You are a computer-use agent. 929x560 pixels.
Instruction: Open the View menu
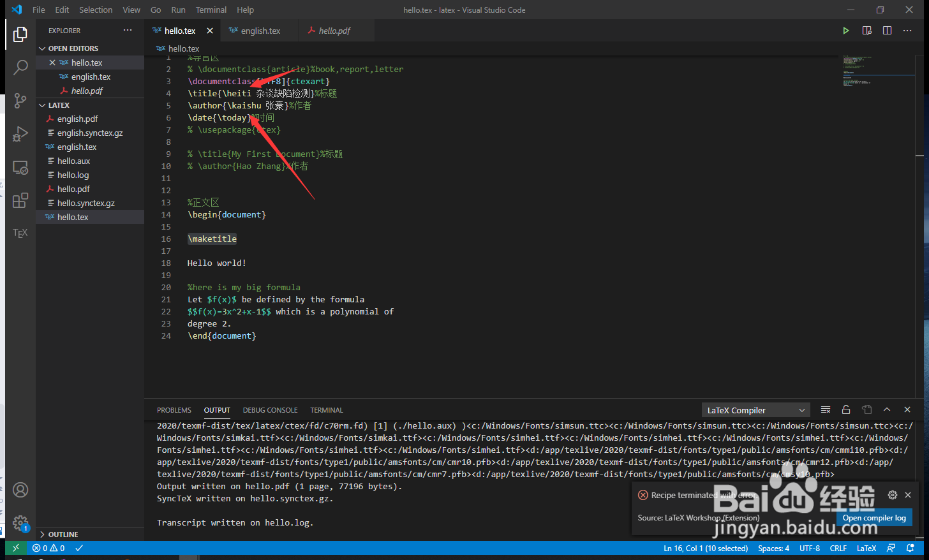point(131,10)
